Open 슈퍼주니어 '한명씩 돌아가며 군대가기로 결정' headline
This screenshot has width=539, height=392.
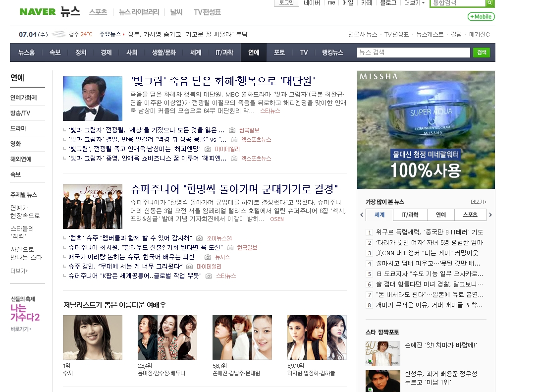pyautogui.click(x=234, y=189)
